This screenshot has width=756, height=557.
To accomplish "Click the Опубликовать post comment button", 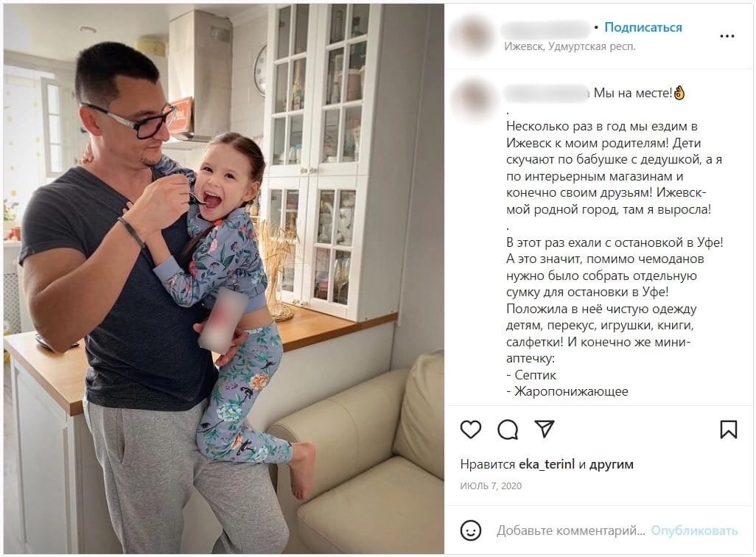I will click(x=694, y=530).
